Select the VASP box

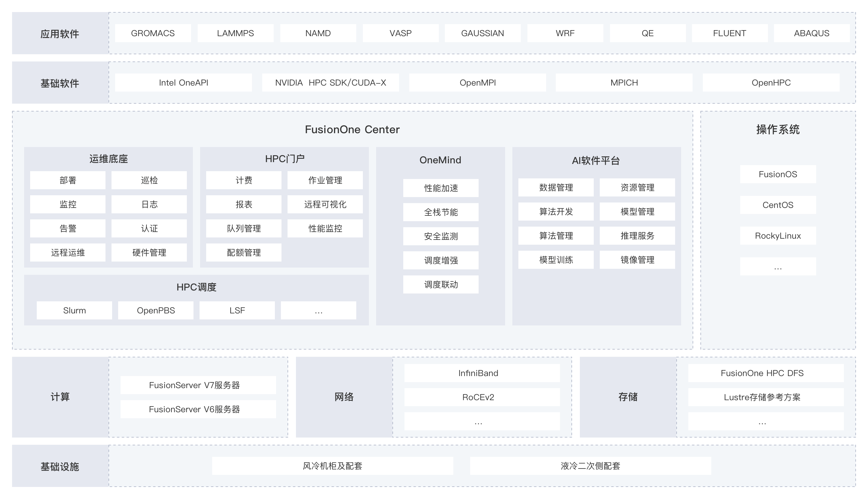(401, 33)
